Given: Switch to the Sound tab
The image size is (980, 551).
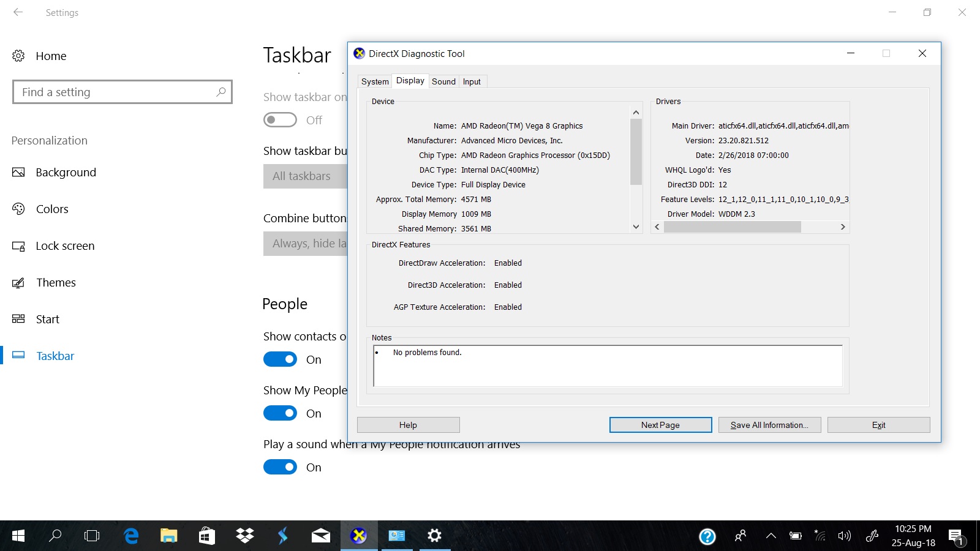Looking at the screenshot, I should tap(443, 81).
